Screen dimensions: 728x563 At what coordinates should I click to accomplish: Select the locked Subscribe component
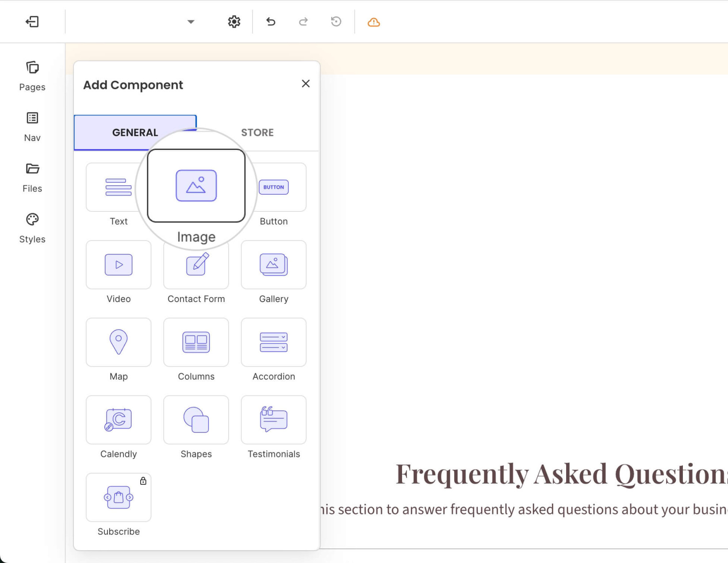pos(119,498)
